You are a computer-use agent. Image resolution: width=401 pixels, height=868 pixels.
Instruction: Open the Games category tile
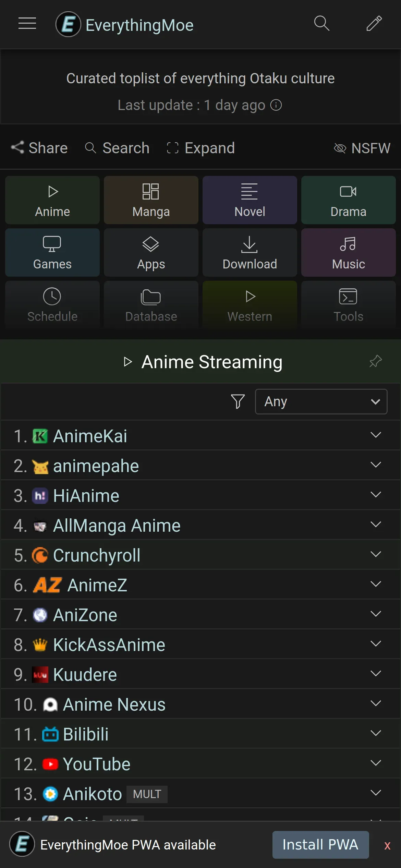(52, 253)
